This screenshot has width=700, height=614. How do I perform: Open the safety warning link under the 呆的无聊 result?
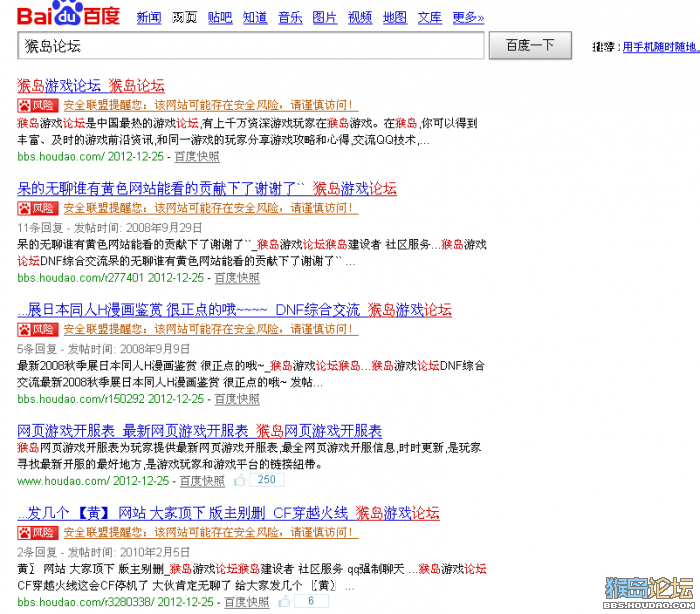pos(211,208)
